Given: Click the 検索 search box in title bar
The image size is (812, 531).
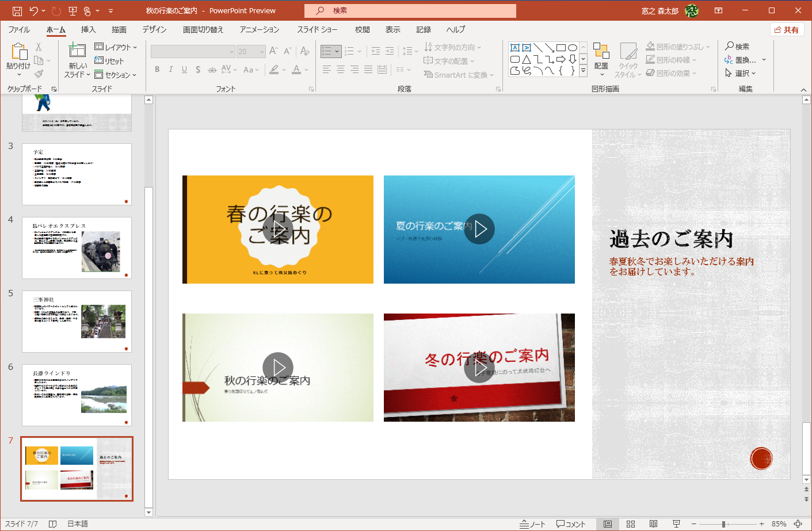Looking at the screenshot, I should point(410,11).
